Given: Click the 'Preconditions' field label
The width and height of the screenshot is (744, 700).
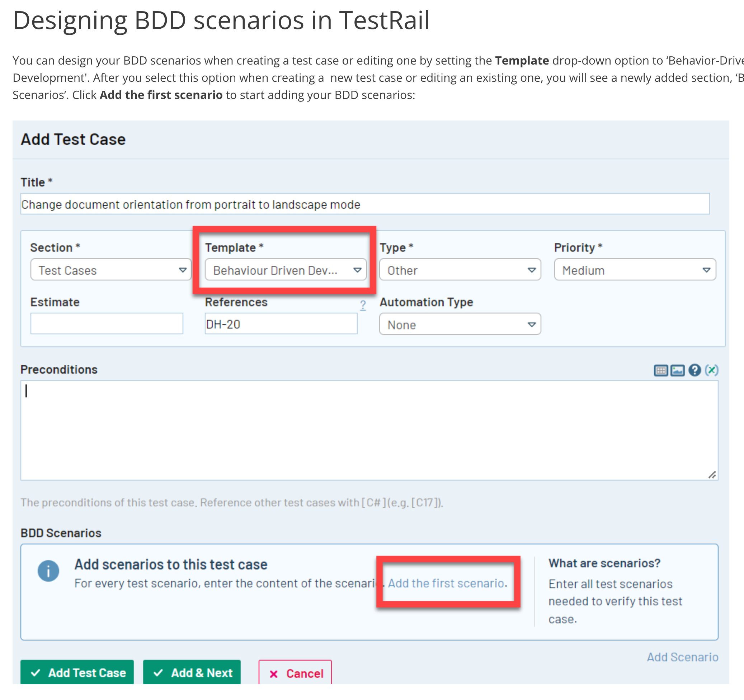Looking at the screenshot, I should [x=59, y=370].
